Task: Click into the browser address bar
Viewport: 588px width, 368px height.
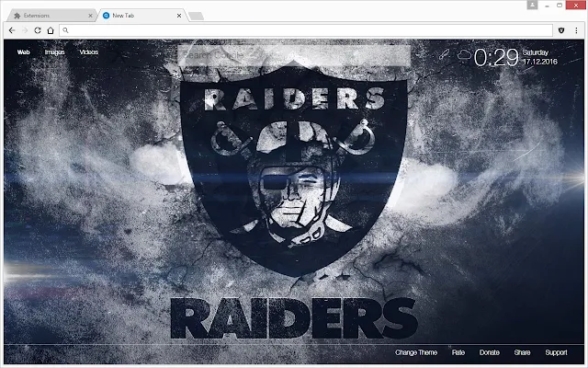Action: [306, 30]
